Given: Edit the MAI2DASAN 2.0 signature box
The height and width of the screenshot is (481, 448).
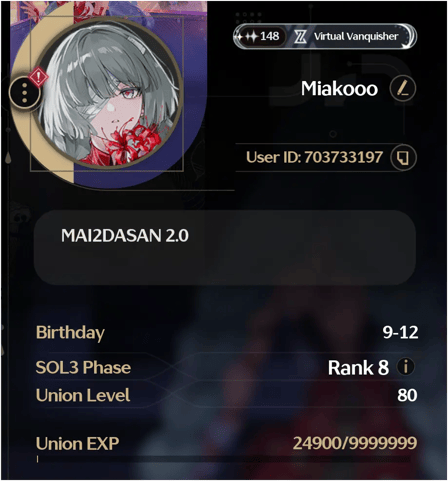Looking at the screenshot, I should coord(225,248).
